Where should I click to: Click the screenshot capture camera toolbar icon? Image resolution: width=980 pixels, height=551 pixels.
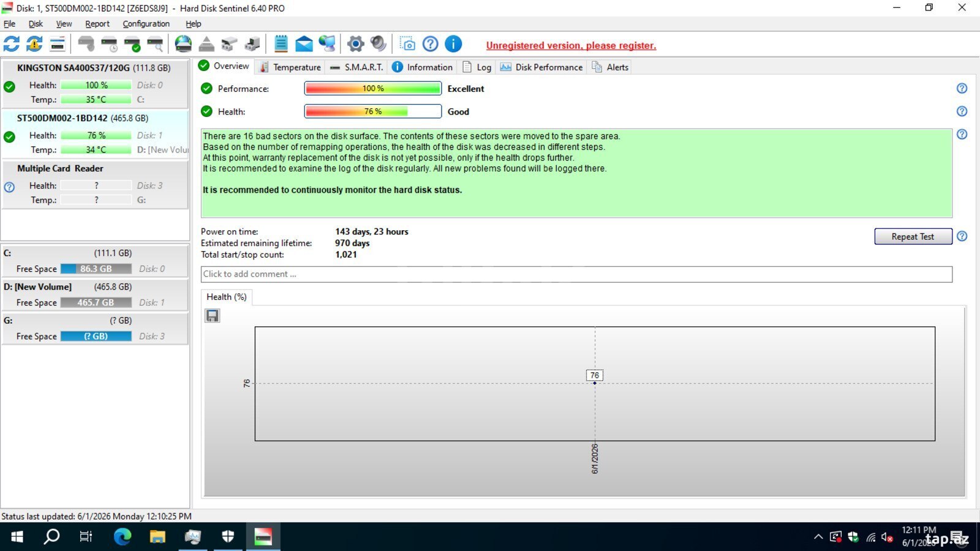[x=407, y=44]
